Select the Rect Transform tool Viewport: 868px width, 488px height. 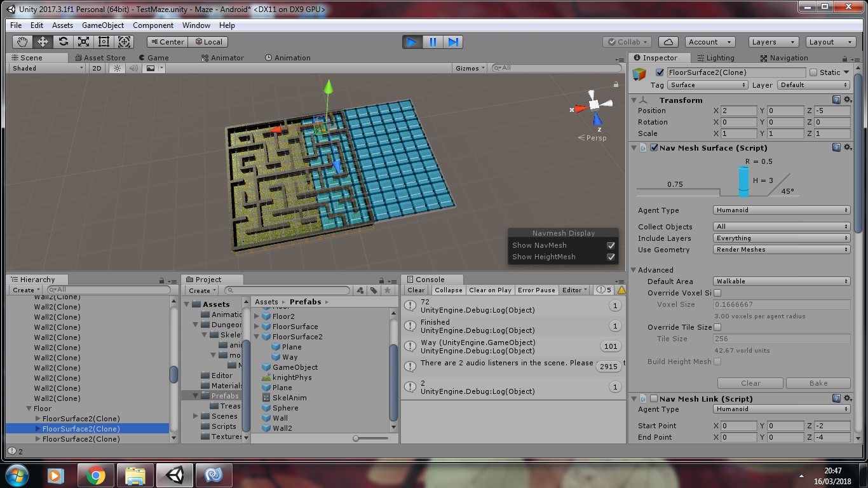click(104, 42)
